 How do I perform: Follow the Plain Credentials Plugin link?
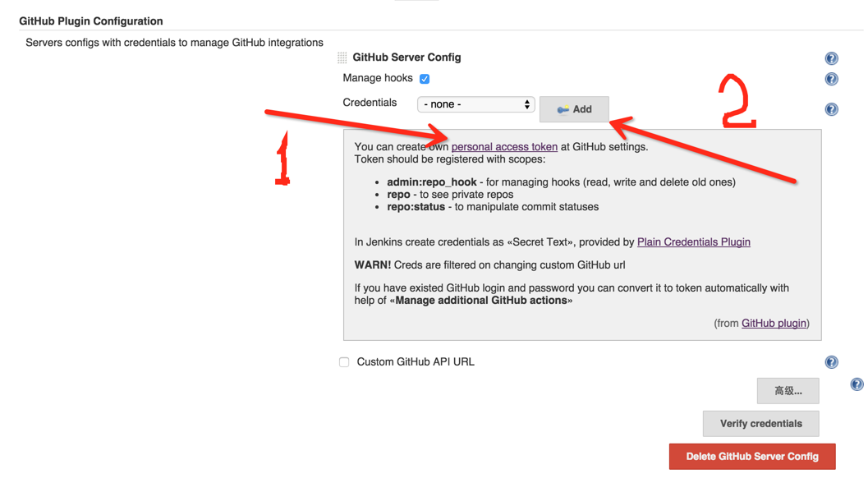[694, 242]
